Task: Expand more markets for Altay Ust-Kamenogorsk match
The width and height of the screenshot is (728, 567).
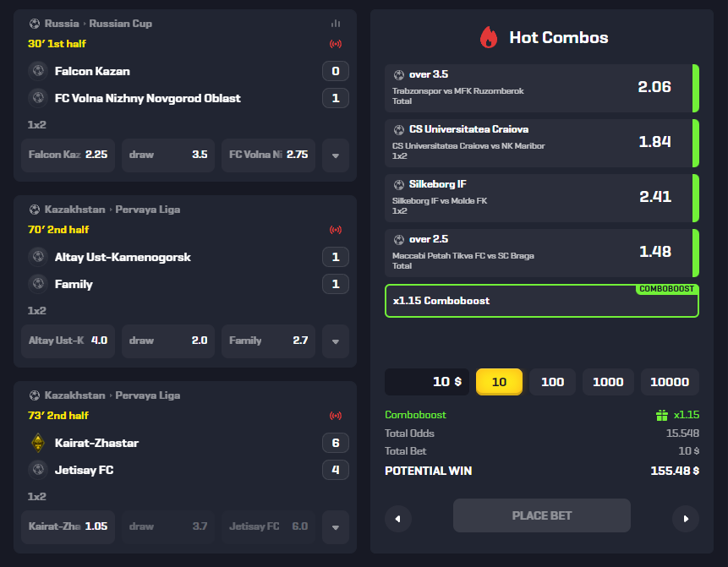Action: pyautogui.click(x=336, y=341)
